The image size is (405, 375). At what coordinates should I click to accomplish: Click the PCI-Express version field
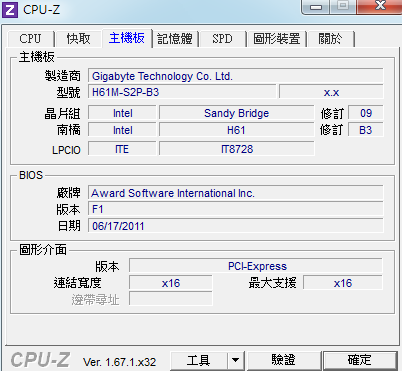(x=256, y=266)
